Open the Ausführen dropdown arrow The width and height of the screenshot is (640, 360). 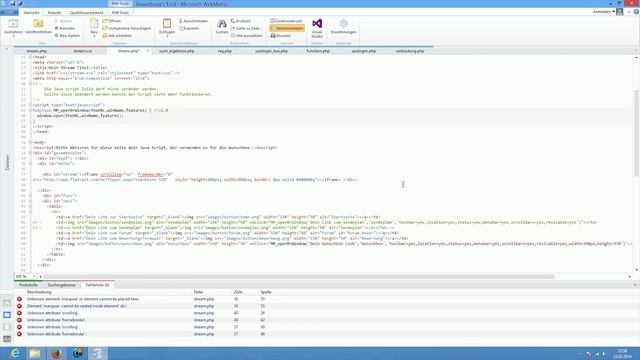pyautogui.click(x=13, y=36)
